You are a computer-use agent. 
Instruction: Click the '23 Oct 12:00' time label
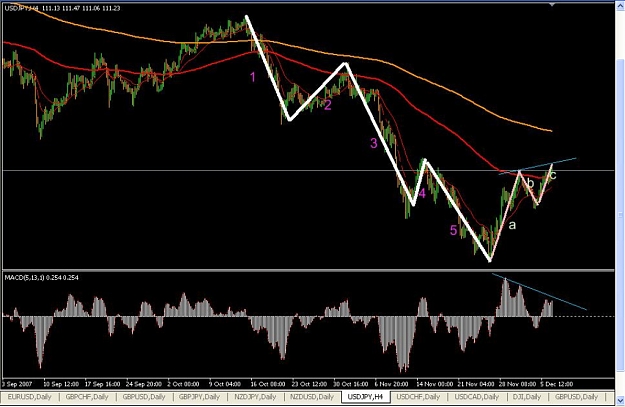tap(309, 384)
